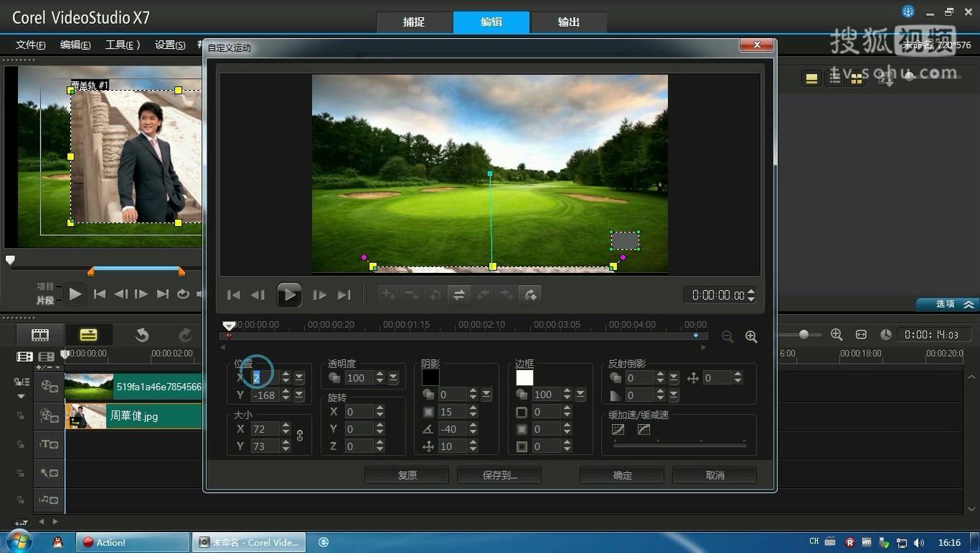This screenshot has width=980, height=553.
Task: Select the ease out curve icon
Action: tap(643, 430)
